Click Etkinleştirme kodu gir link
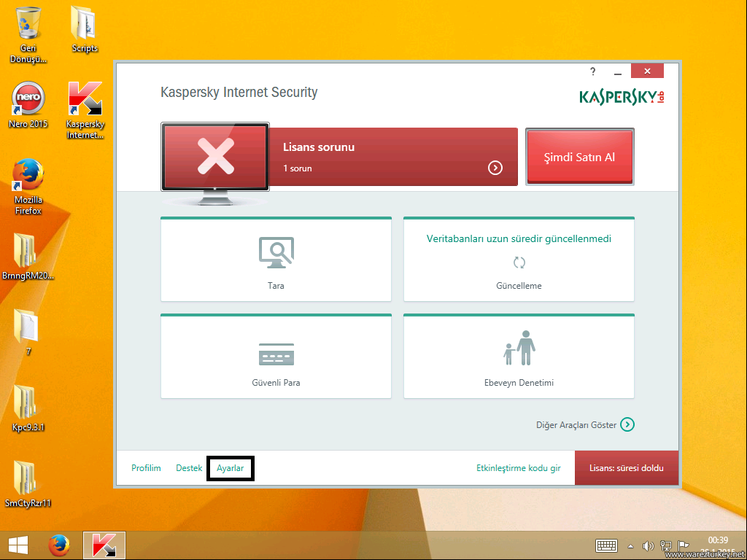Screen dimensions: 747x560 point(518,468)
